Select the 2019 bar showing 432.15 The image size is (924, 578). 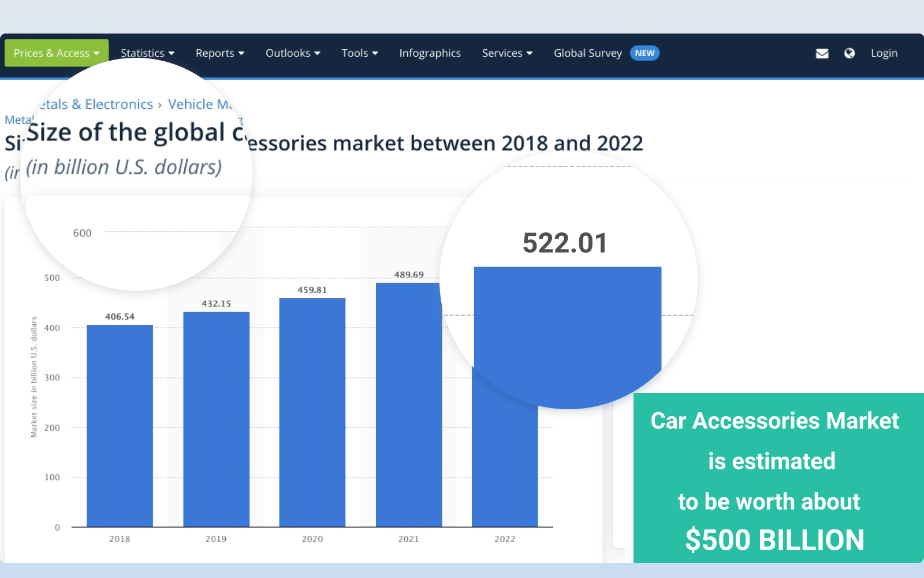(x=216, y=419)
